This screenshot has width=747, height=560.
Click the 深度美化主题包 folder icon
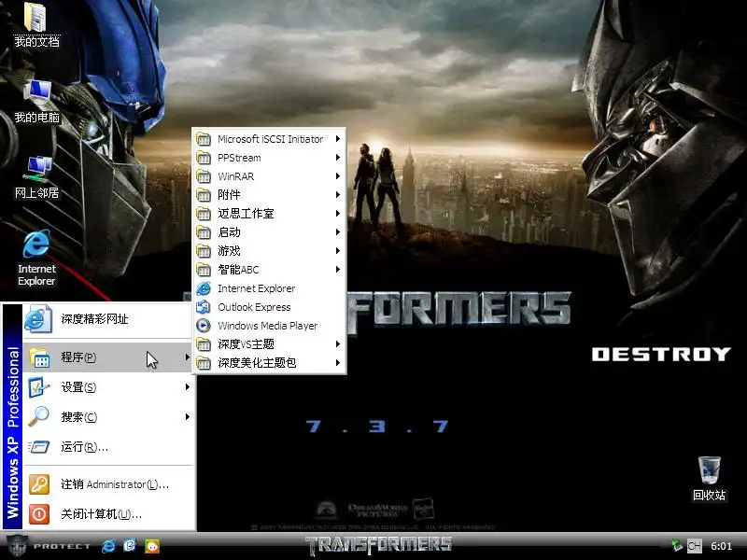(x=204, y=363)
